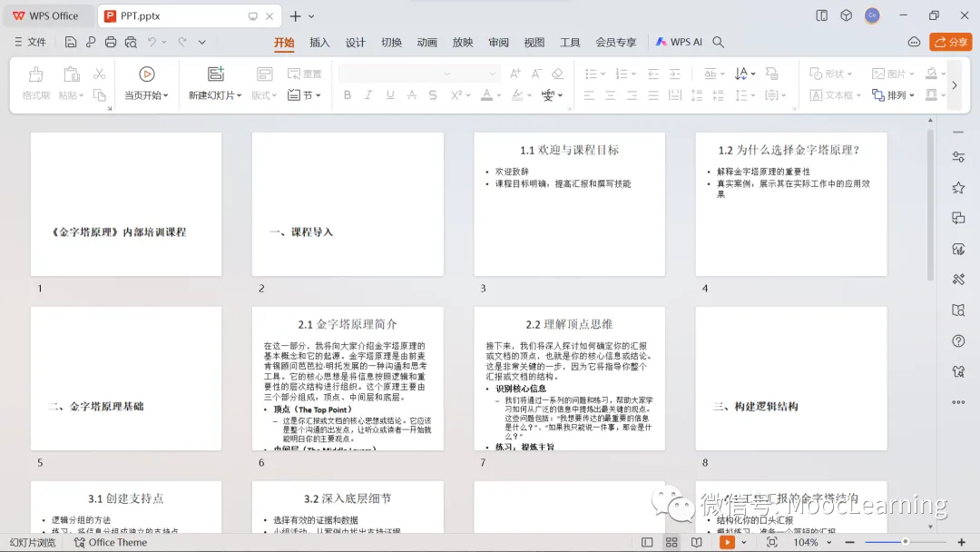The image size is (980, 552).
Task: Click the Print icon in quick access bar
Action: point(111,42)
